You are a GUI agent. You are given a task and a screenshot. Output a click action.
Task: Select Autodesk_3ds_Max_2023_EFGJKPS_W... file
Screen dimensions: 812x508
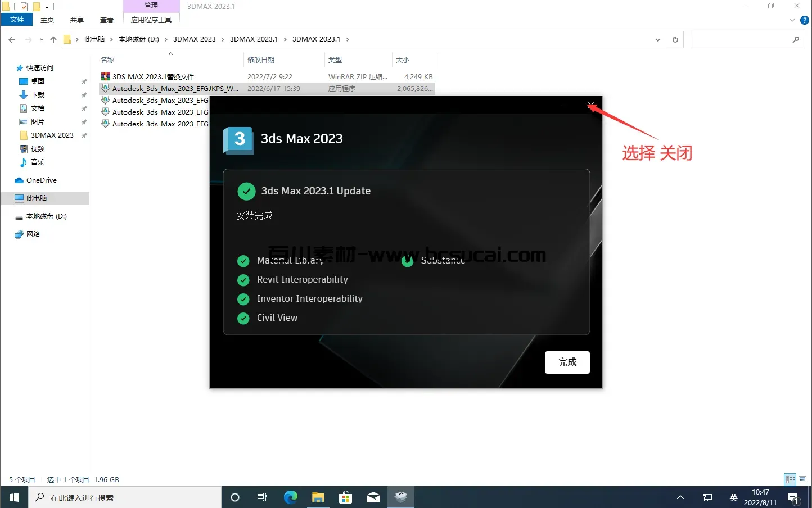pyautogui.click(x=267, y=88)
